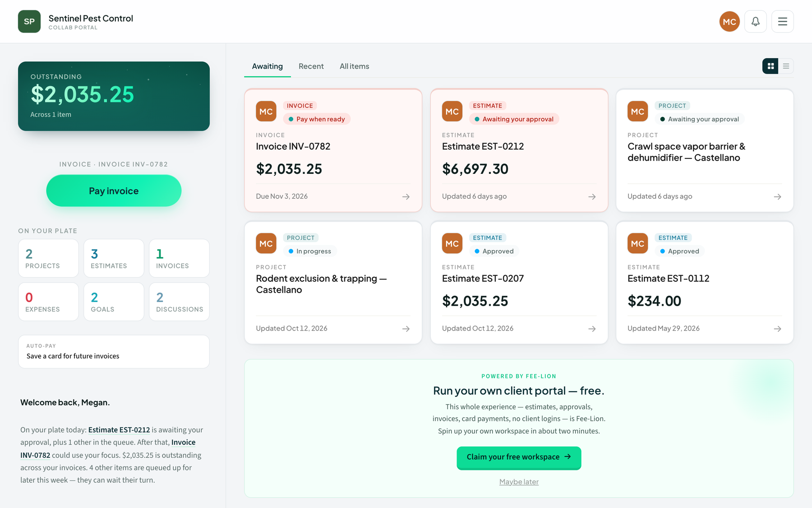The width and height of the screenshot is (812, 508).
Task: Click Claim your free workspace button
Action: point(519,457)
